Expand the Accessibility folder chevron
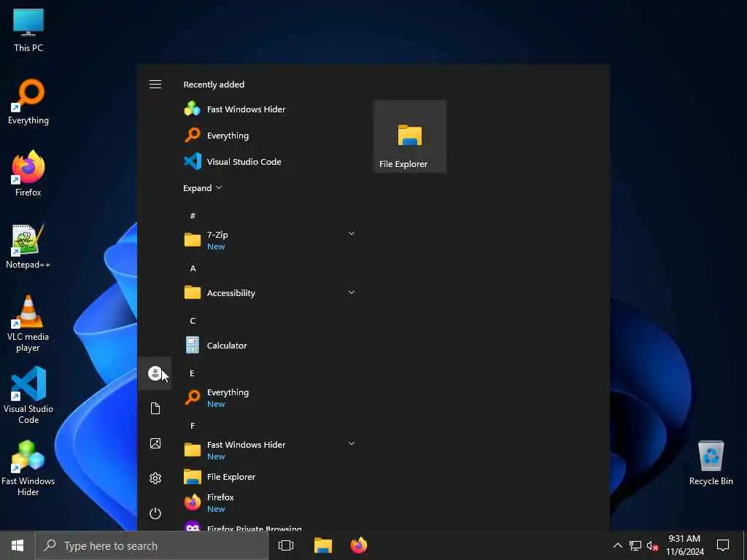 (x=352, y=292)
